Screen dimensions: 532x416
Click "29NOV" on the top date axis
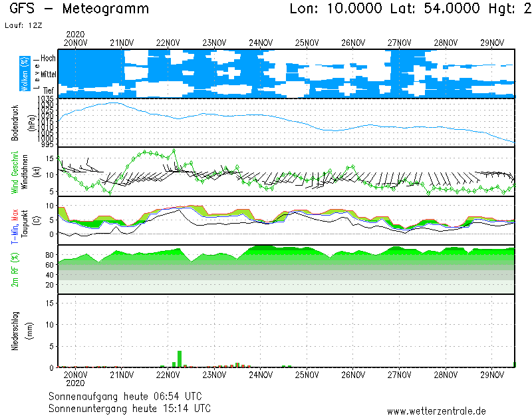click(x=492, y=43)
